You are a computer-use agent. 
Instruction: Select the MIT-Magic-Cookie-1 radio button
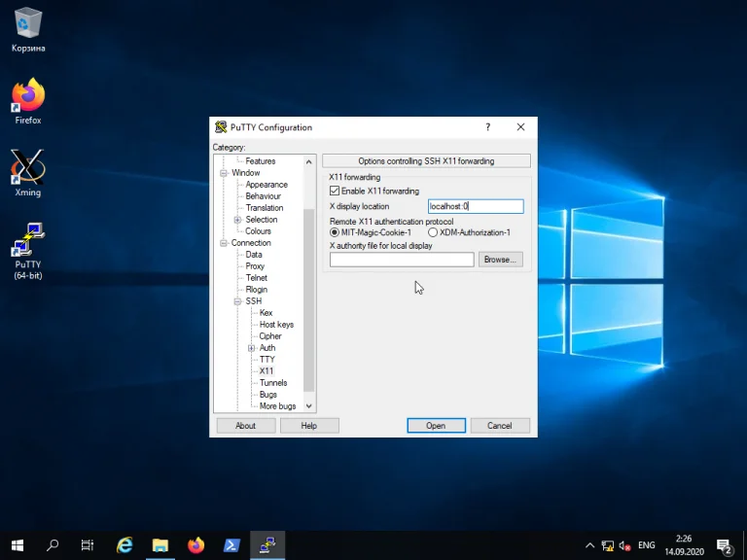pyautogui.click(x=336, y=232)
